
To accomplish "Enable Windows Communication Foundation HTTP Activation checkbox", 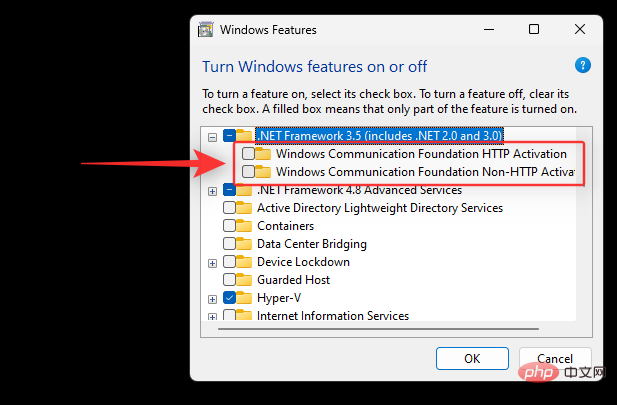I will click(x=249, y=154).
